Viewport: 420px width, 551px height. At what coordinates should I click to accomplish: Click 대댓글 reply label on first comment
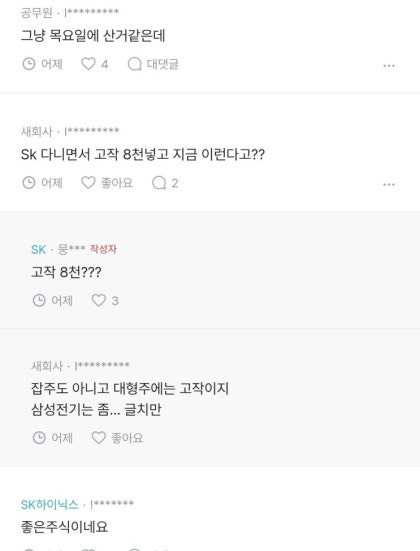pyautogui.click(x=162, y=64)
